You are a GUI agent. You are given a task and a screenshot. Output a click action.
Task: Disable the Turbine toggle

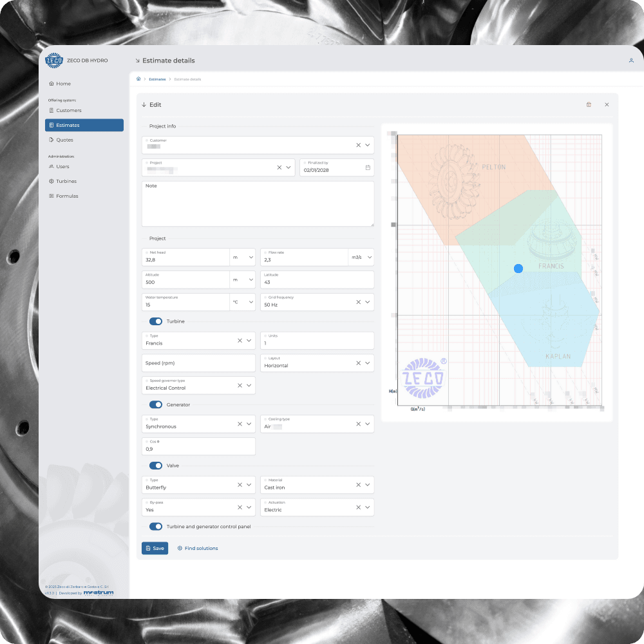click(155, 321)
